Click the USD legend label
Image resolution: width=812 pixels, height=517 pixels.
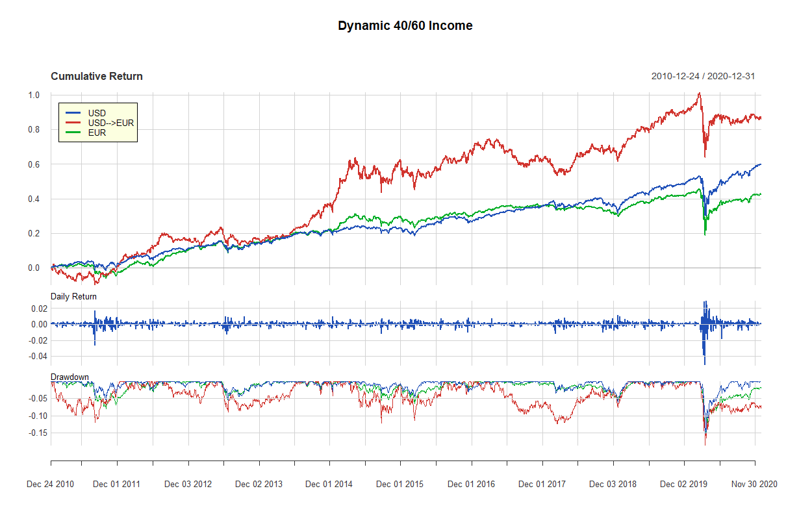click(97, 113)
